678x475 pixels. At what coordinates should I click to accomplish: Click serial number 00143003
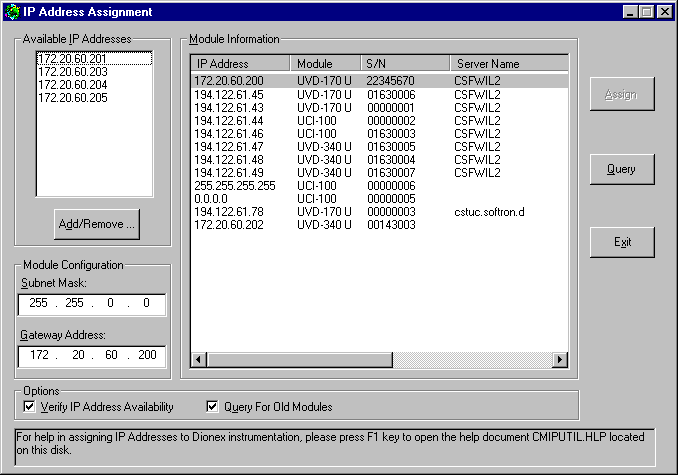click(391, 224)
